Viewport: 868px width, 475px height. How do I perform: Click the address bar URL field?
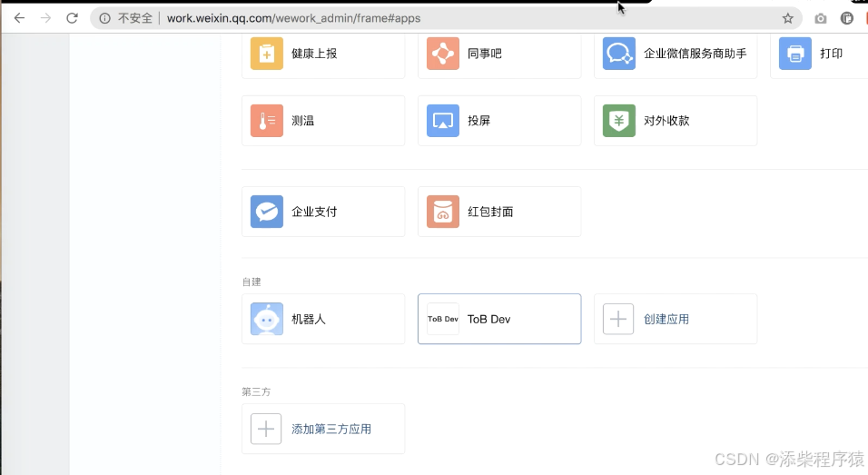pyautogui.click(x=446, y=18)
